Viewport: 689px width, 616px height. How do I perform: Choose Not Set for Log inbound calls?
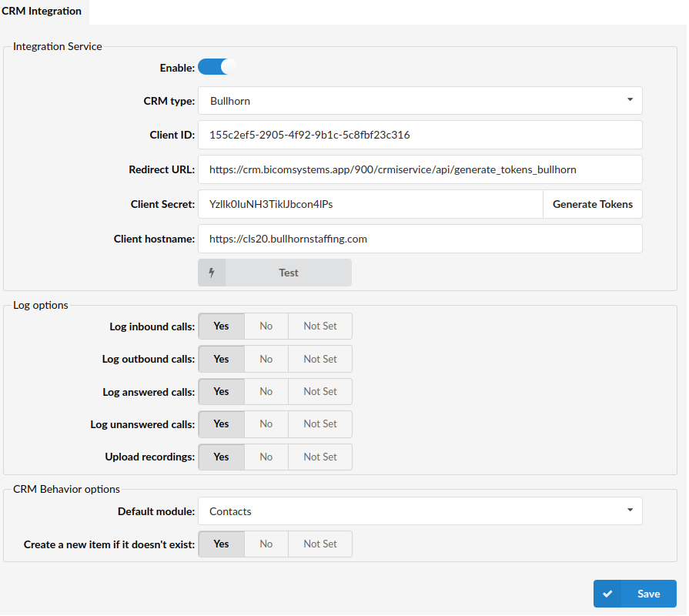point(320,326)
